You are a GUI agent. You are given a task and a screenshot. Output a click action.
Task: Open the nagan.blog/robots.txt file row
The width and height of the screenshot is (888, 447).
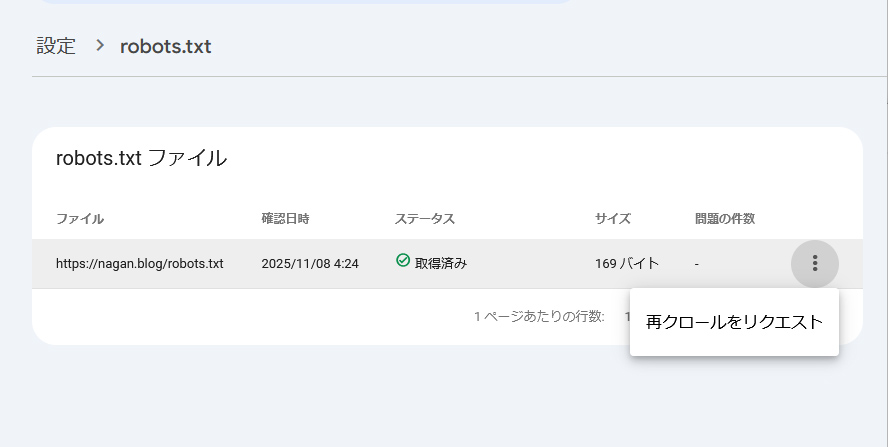click(139, 264)
